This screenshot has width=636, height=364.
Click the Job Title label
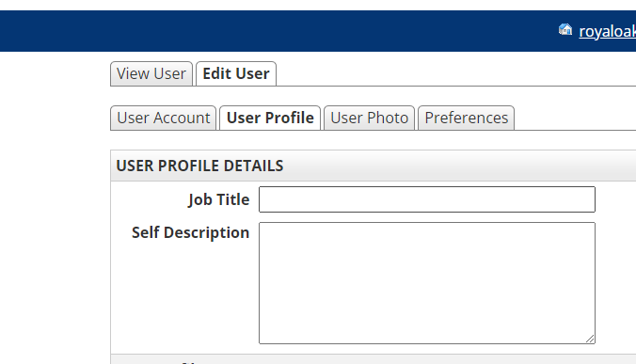[x=218, y=199]
